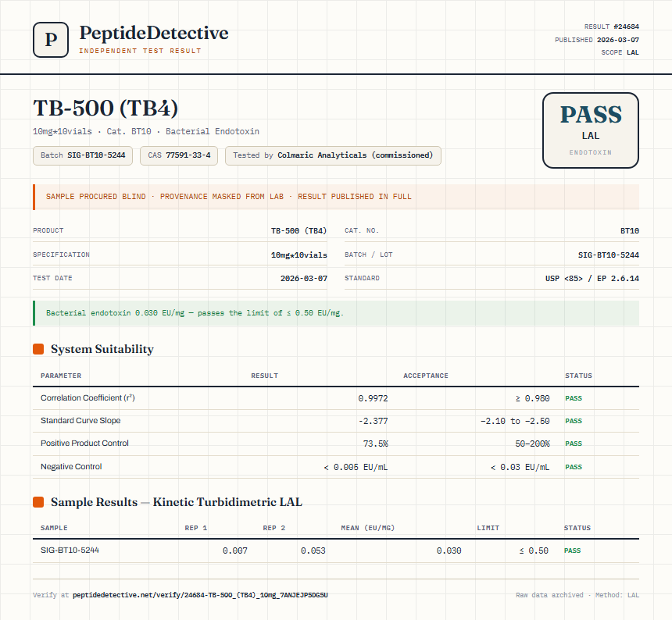Click the Sample Results Kinetic Turbidimetric LAL heading
This screenshot has height=620, width=672.
tap(177, 502)
